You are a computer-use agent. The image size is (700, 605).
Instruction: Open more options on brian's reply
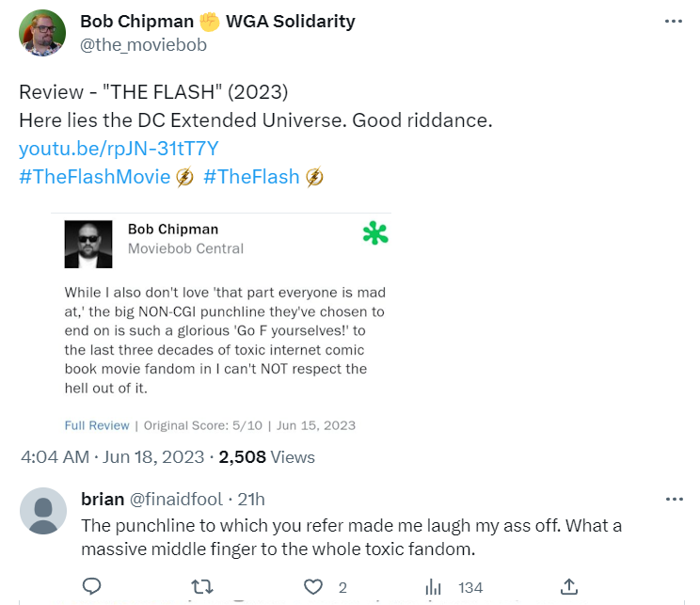point(674,499)
